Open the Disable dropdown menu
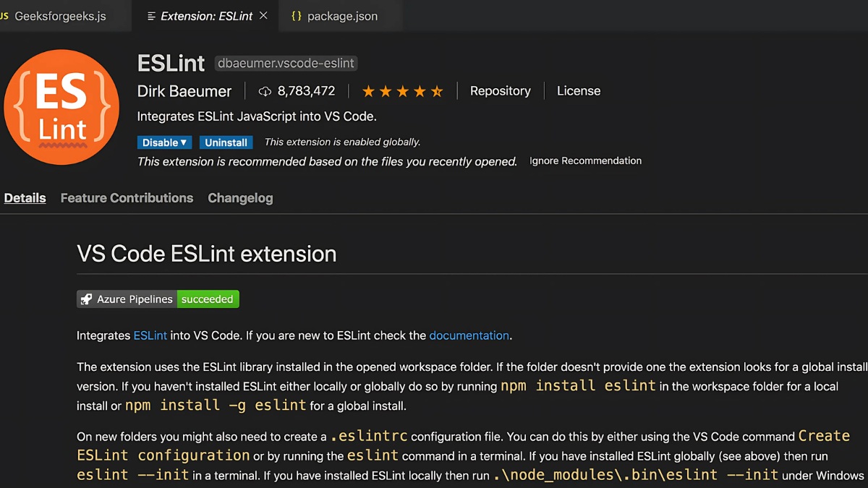The width and height of the screenshot is (868, 488). coord(164,142)
